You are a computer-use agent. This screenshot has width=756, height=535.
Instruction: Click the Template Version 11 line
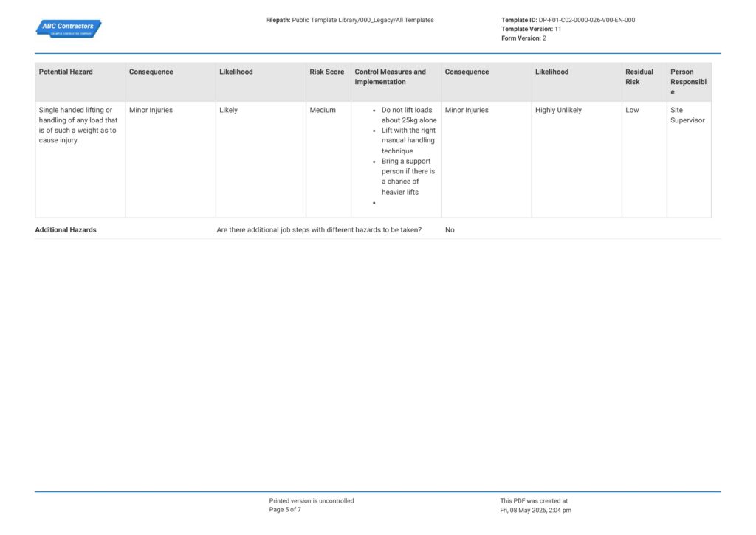pyautogui.click(x=531, y=29)
